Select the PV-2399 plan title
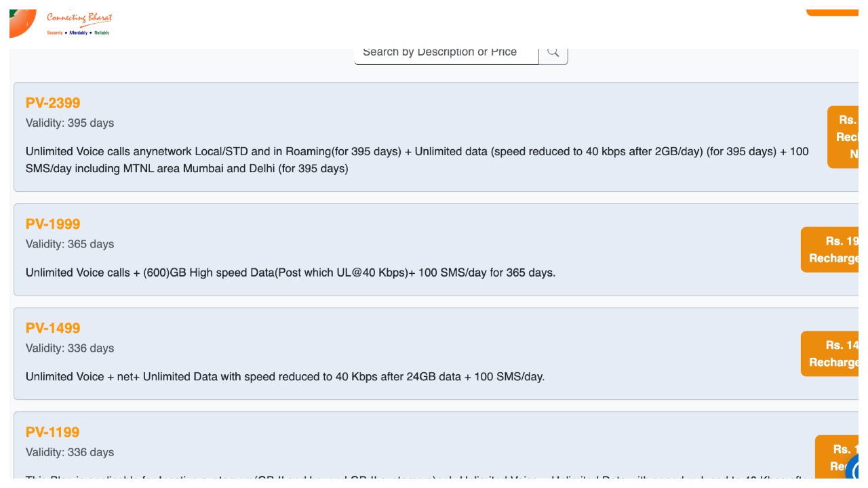 (x=53, y=103)
